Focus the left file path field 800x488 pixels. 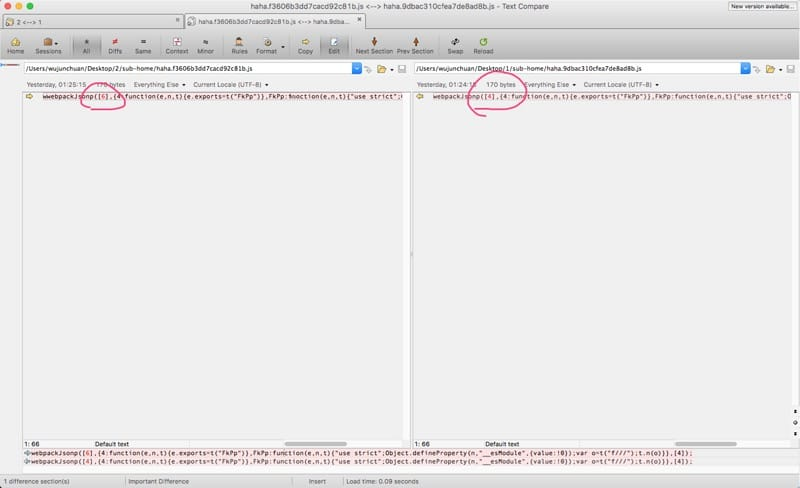[188, 68]
